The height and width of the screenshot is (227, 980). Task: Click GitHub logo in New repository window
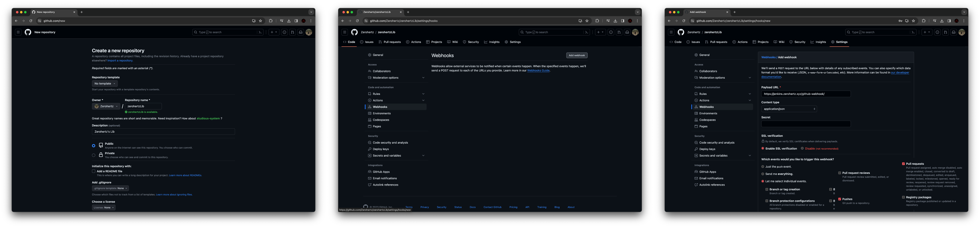coord(28,32)
